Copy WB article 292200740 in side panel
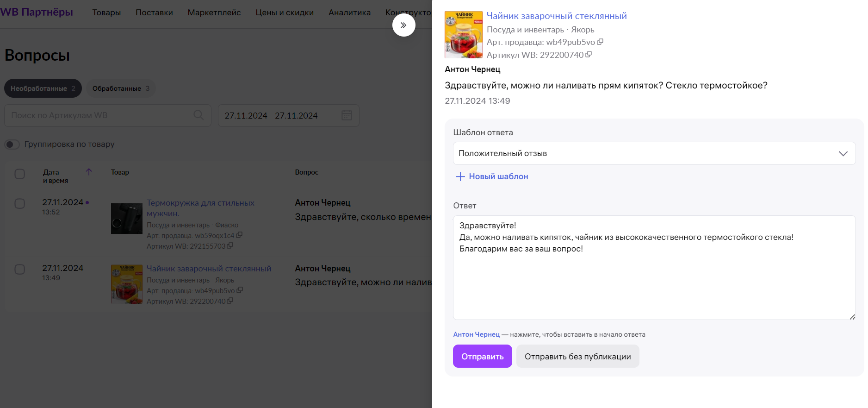Image resolution: width=868 pixels, height=408 pixels. pyautogui.click(x=589, y=54)
